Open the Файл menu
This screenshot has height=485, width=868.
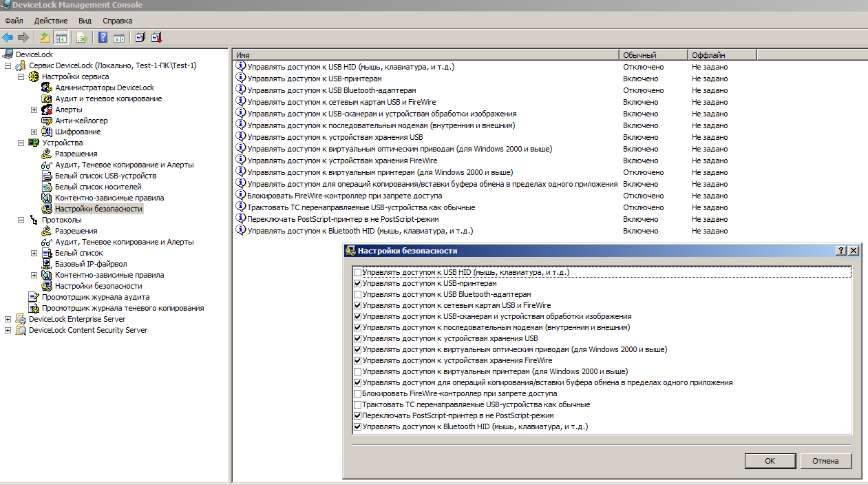tap(14, 21)
